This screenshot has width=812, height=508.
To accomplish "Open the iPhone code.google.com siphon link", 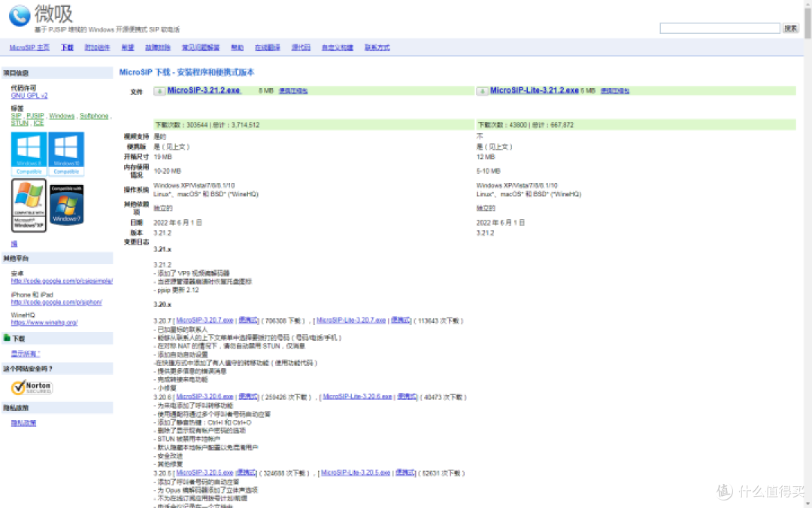I will [x=56, y=303].
